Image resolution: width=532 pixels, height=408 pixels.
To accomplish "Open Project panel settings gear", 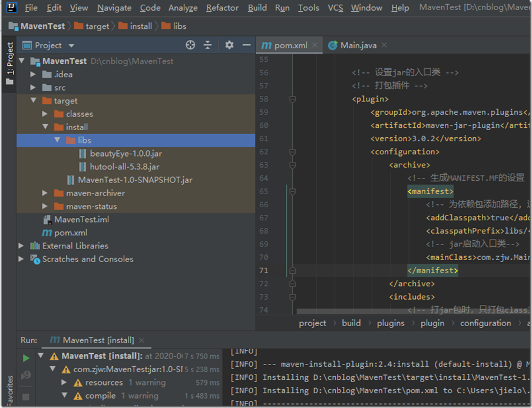I will pyautogui.click(x=229, y=45).
